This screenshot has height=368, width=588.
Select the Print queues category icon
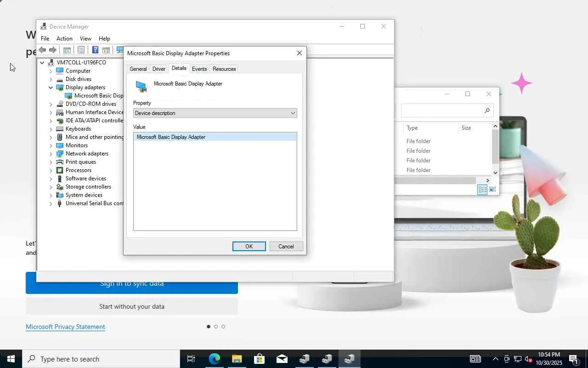coord(60,162)
